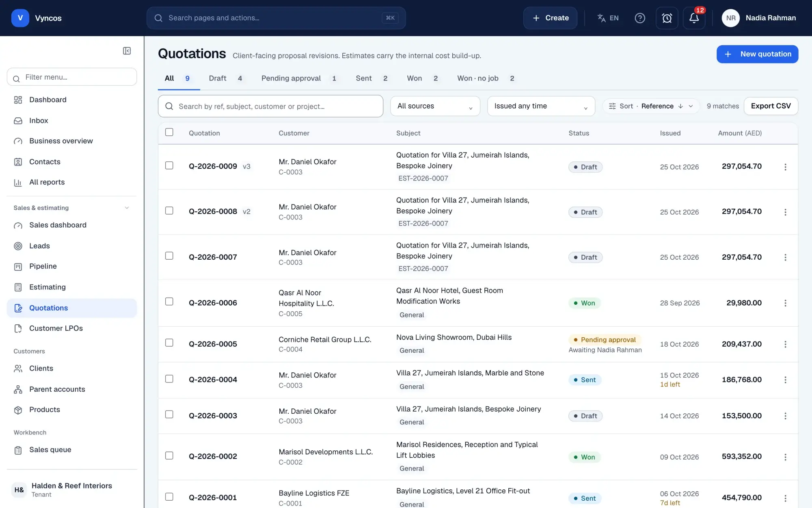Open Pipeline page

[72, 267]
